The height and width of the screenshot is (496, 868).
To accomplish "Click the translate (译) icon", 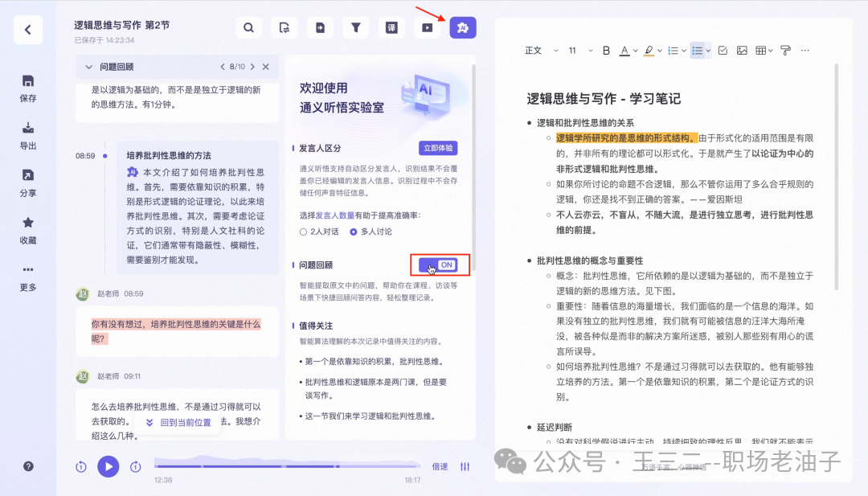I will pyautogui.click(x=391, y=27).
